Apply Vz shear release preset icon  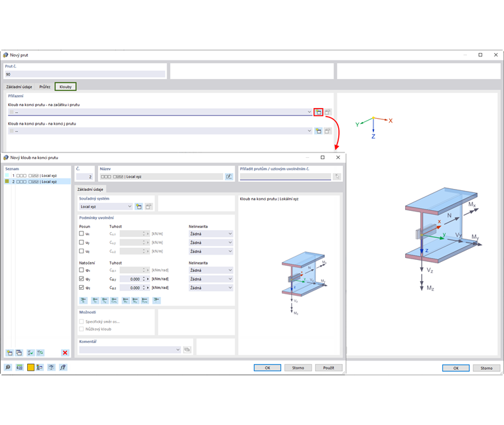pyautogui.click(x=105, y=300)
